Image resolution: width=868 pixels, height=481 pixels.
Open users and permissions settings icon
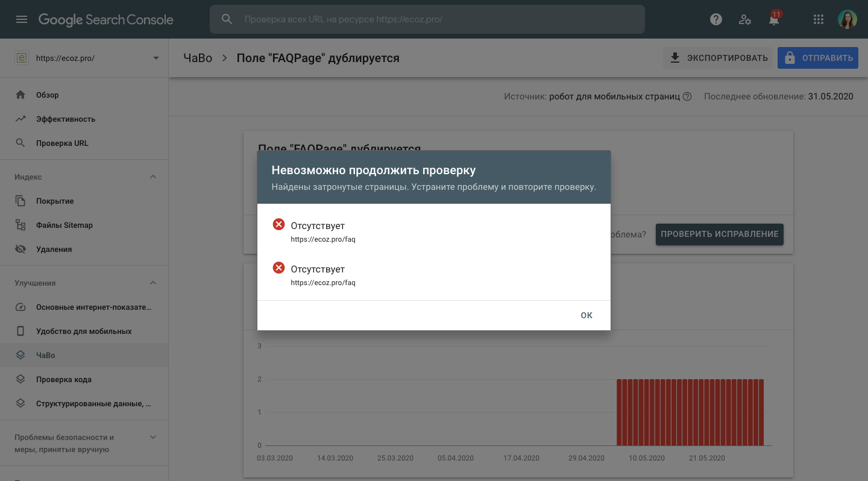(745, 19)
